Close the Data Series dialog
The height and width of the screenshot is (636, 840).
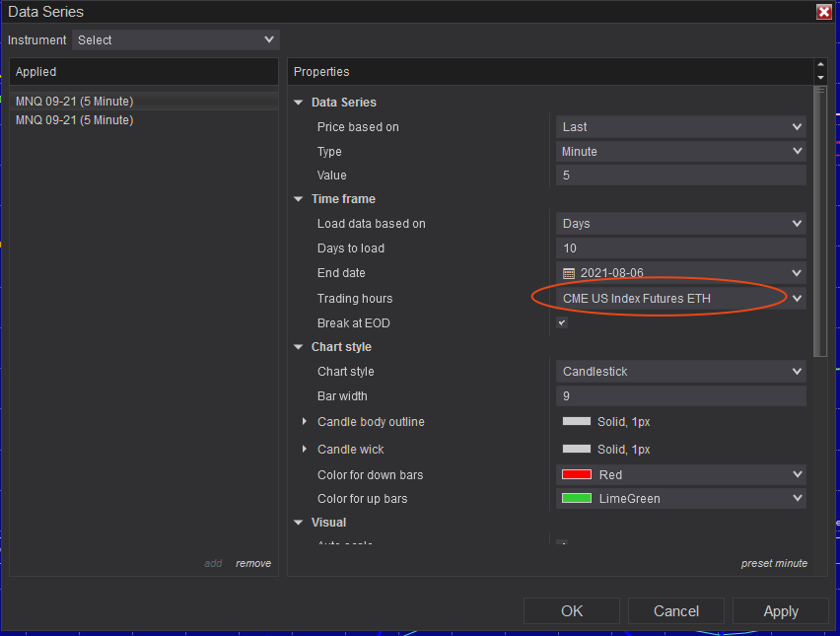[x=824, y=11]
